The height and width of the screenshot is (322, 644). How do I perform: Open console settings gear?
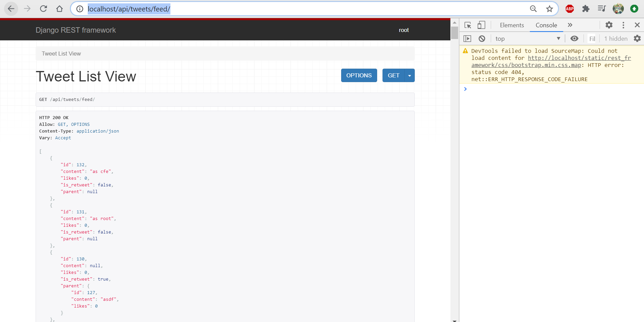[637, 39]
